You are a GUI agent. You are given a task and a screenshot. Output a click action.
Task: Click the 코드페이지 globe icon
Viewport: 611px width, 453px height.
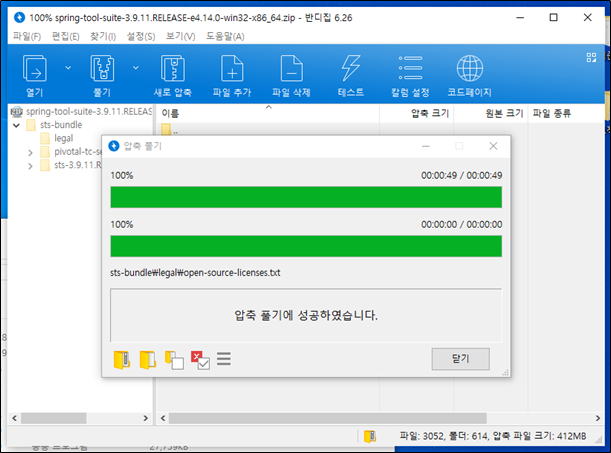point(470,68)
